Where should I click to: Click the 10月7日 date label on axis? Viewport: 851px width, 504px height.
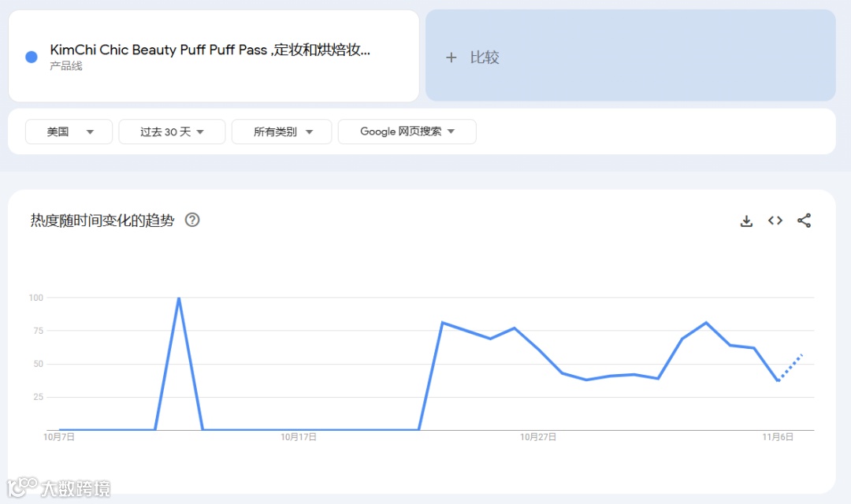click(58, 437)
